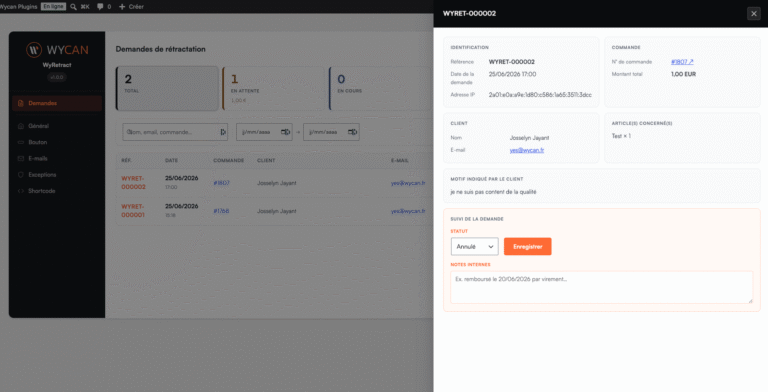Select the Total requests stat card
The height and width of the screenshot is (392, 768).
167,89
